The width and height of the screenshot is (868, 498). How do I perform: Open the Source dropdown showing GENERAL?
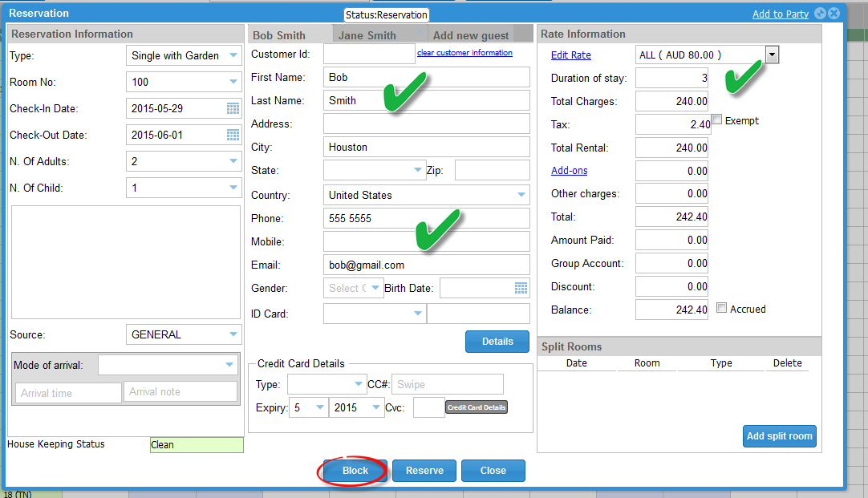(x=233, y=334)
